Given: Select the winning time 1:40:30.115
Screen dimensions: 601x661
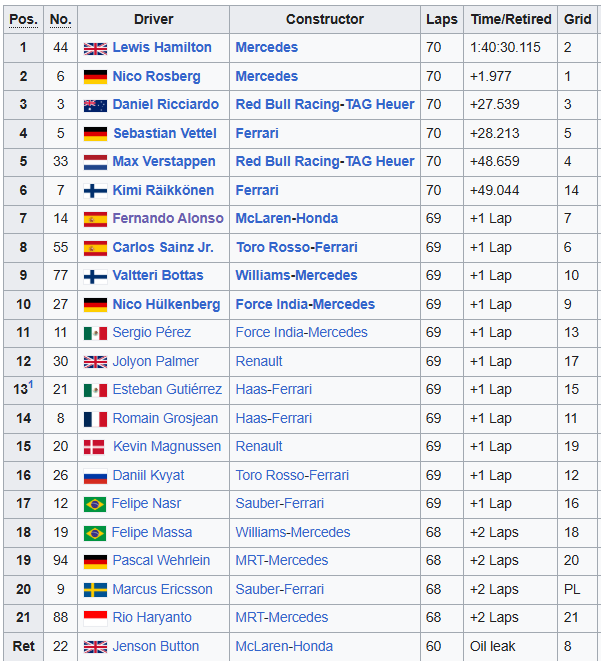Looking at the screenshot, I should 505,47.
